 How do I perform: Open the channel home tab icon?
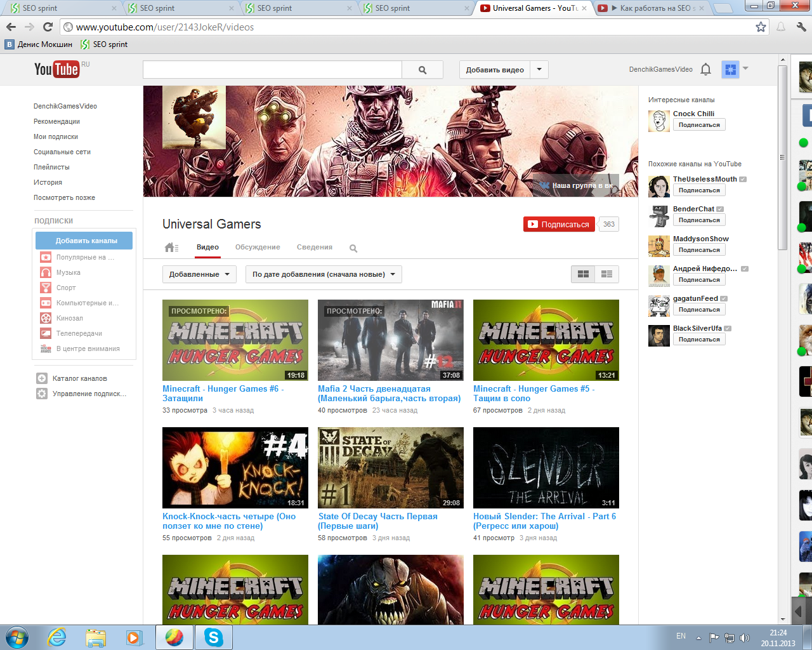click(x=171, y=248)
